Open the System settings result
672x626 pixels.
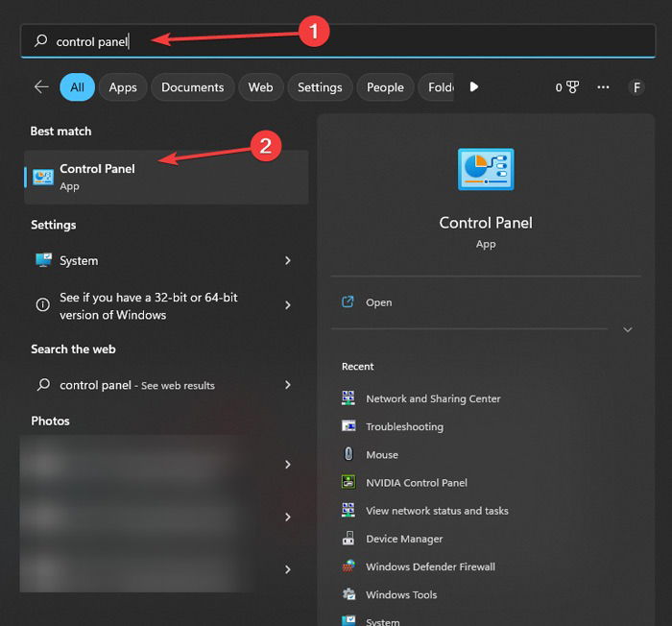(166, 261)
